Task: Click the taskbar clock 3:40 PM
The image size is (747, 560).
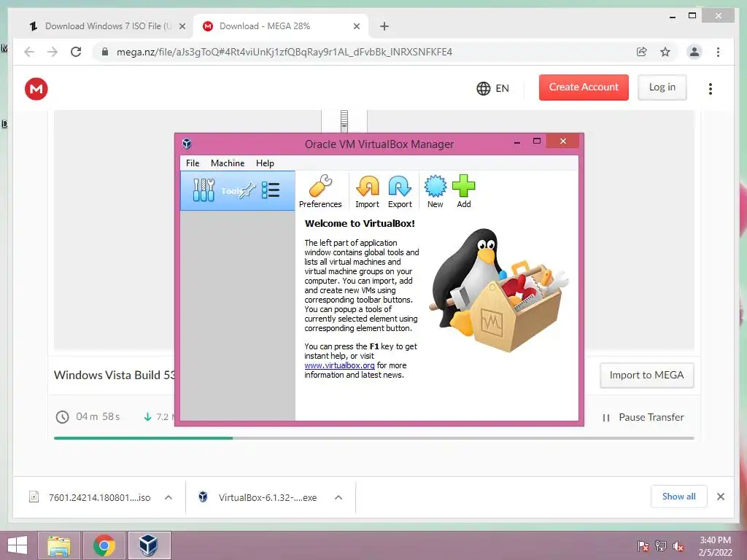Action: click(715, 546)
